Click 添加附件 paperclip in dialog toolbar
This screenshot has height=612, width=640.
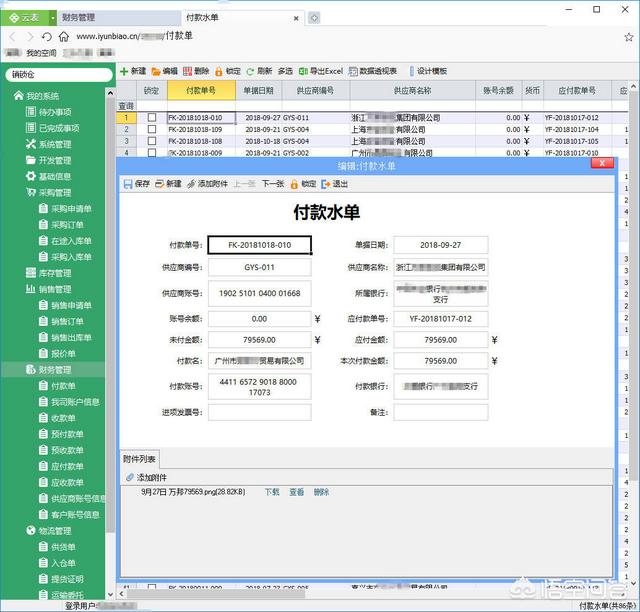[191, 184]
